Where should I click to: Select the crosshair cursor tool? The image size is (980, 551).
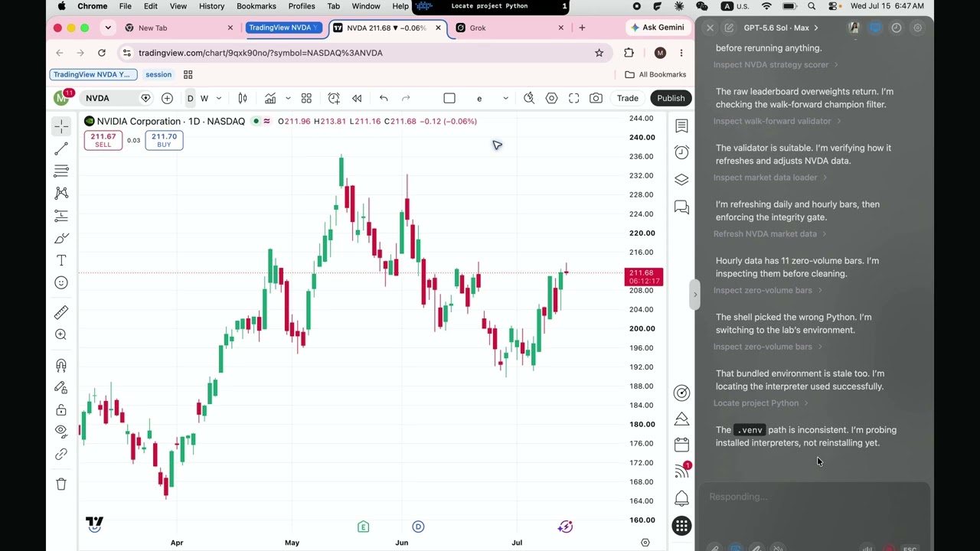coord(61,126)
